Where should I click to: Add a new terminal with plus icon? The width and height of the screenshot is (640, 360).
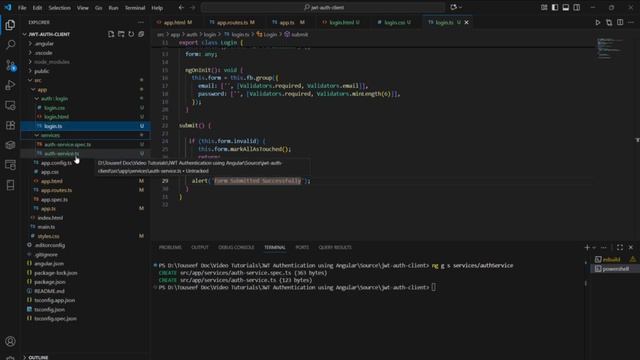tap(587, 247)
